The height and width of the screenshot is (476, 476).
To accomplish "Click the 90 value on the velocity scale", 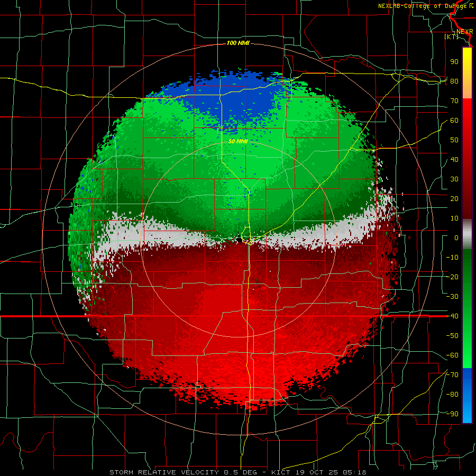I will [454, 62].
